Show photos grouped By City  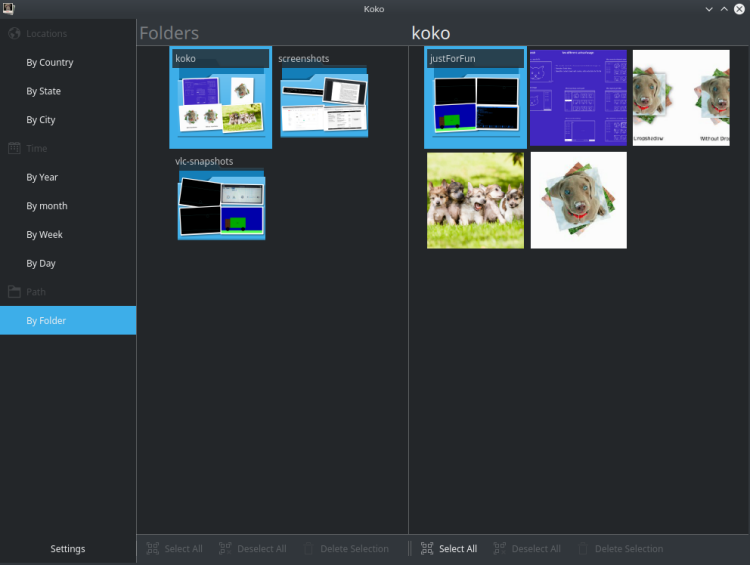tap(41, 120)
